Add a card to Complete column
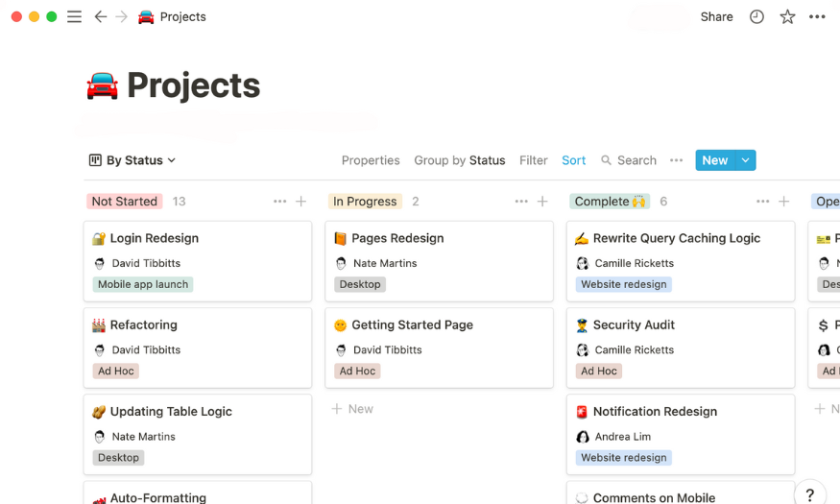 784,202
